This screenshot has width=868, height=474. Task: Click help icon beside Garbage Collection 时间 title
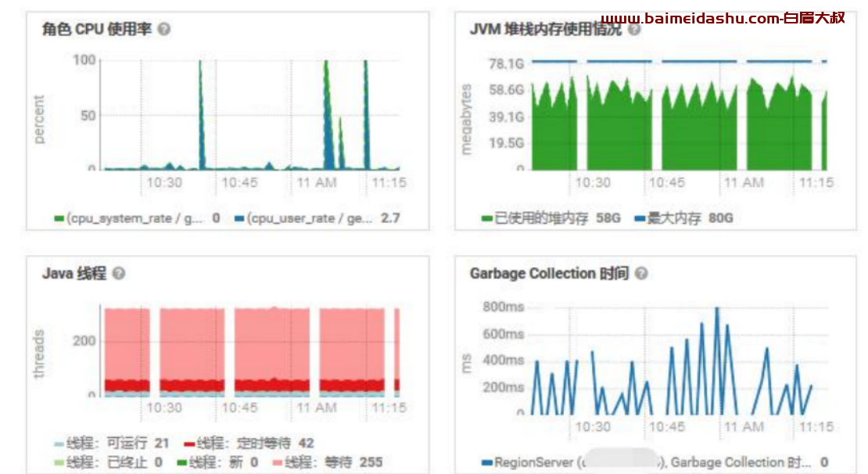tap(641, 274)
